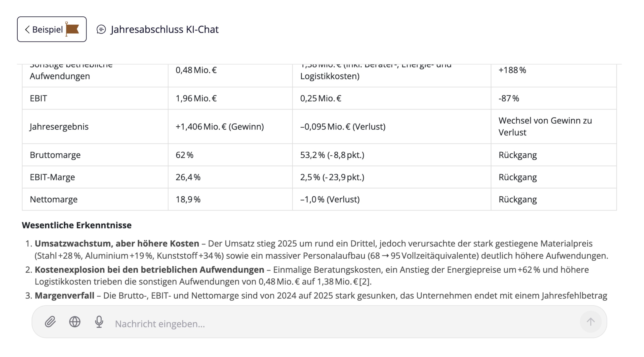Click the brown flag icon
This screenshot has width=644, height=357.
point(72,29)
